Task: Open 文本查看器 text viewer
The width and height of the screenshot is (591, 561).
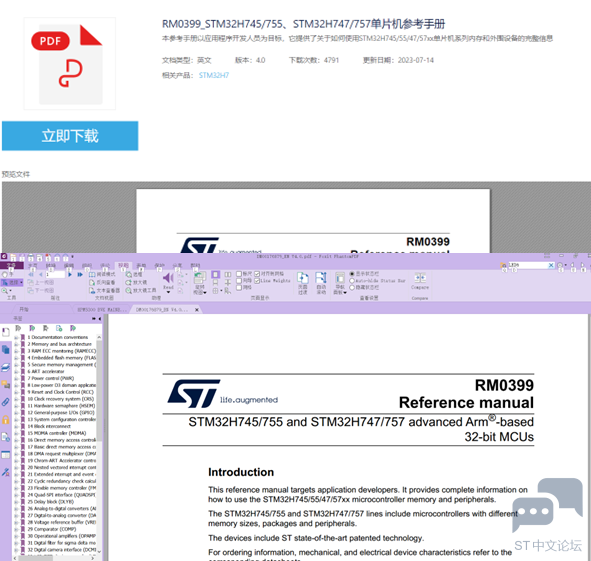Action: pos(104,291)
